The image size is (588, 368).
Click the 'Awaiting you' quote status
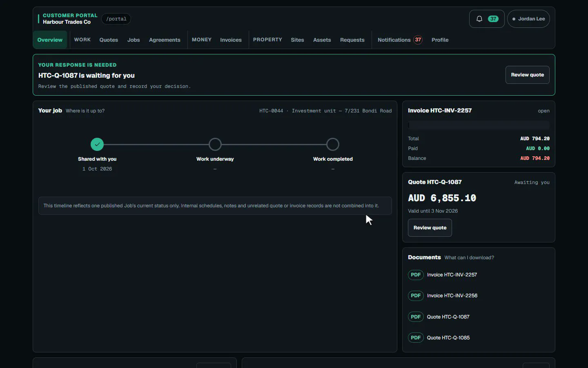pyautogui.click(x=532, y=182)
